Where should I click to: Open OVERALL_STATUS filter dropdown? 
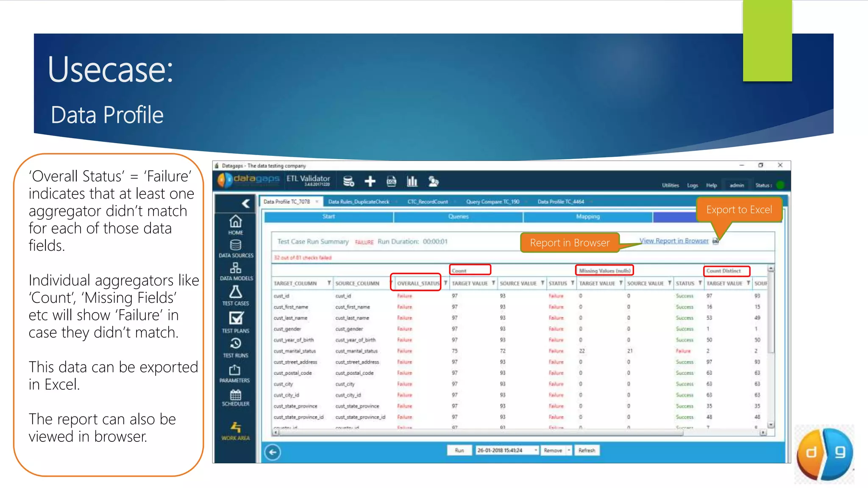pos(445,283)
